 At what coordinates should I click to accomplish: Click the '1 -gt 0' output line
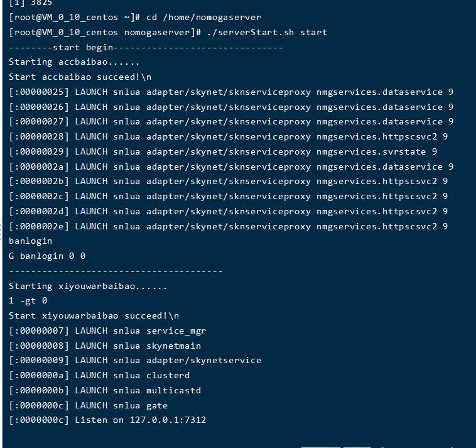(x=28, y=301)
